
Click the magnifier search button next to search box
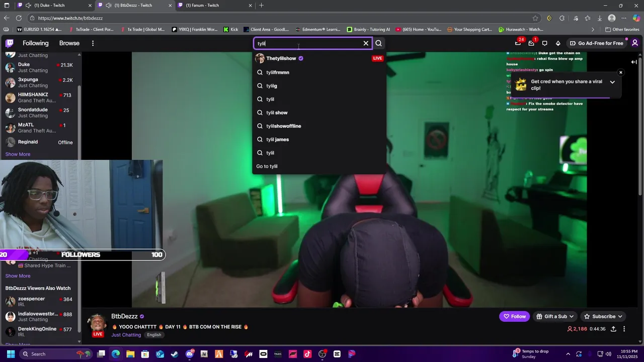tap(379, 43)
